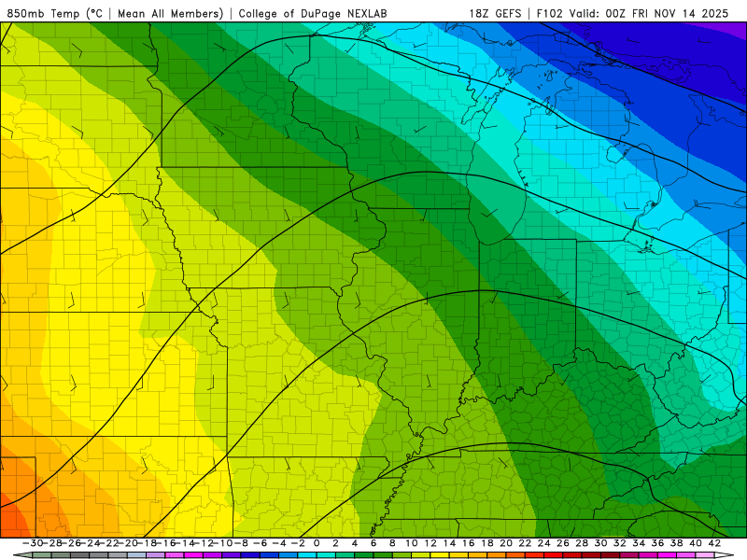Click the -2 legend value
Screen dimensions: 747x560
298,543
